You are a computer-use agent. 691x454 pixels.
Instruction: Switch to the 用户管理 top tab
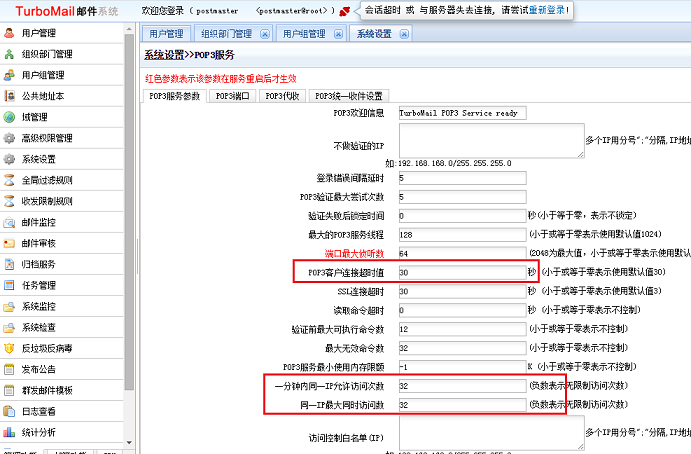[x=166, y=34]
